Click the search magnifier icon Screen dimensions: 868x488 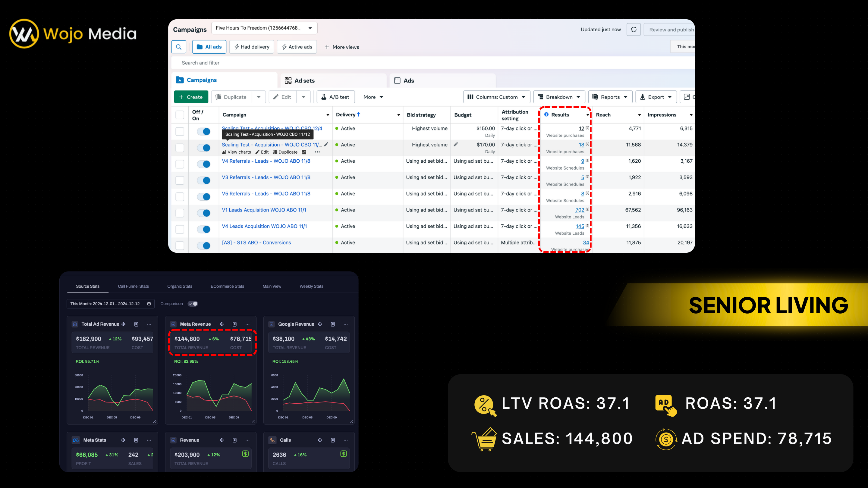point(179,47)
